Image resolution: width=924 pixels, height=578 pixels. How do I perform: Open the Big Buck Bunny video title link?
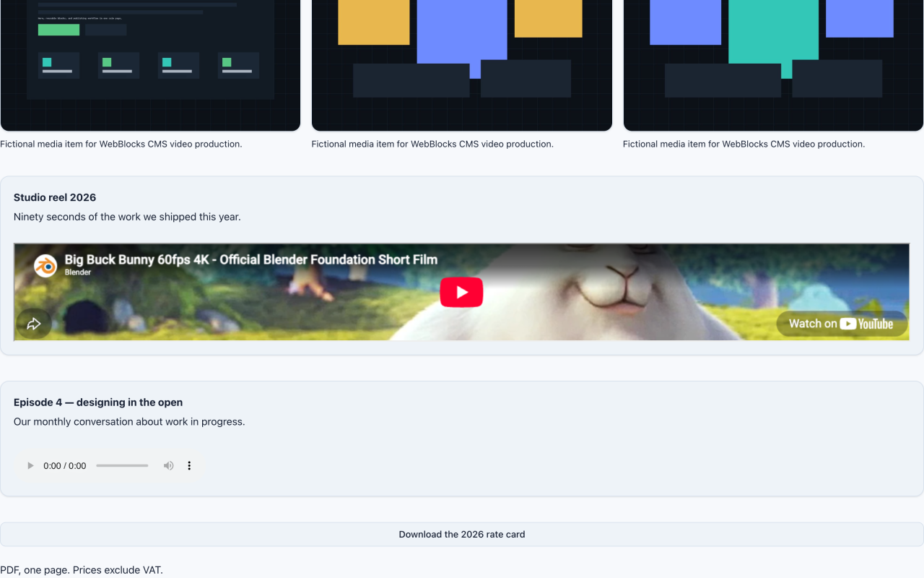click(251, 259)
